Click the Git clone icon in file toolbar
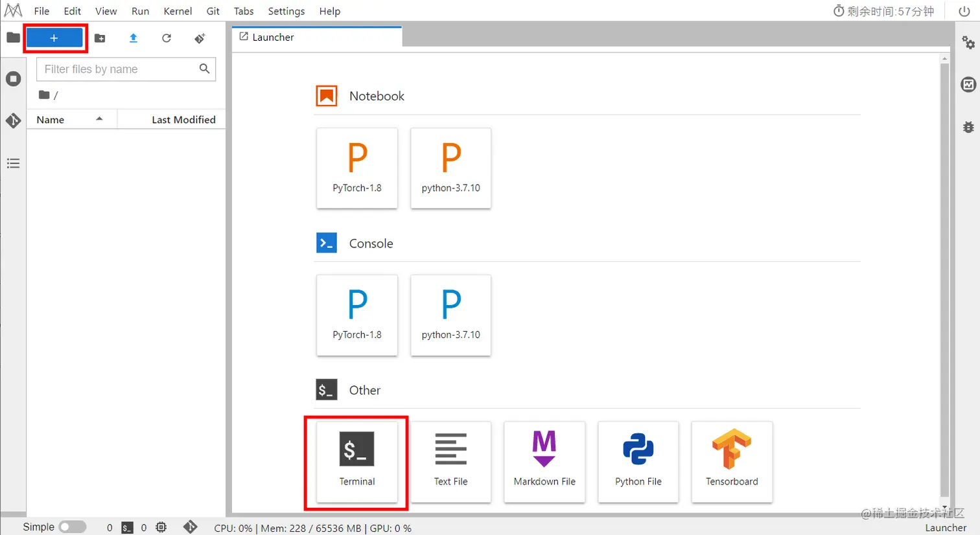The width and height of the screenshot is (980, 535). (200, 38)
